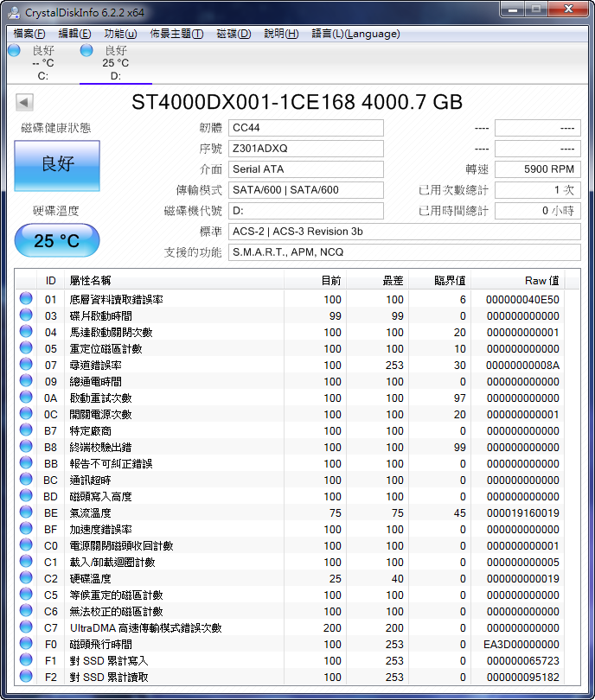The width and height of the screenshot is (595, 700).
Task: Click status icon for attribute F1 對 SSD 累計寫入
Action: coord(26,659)
